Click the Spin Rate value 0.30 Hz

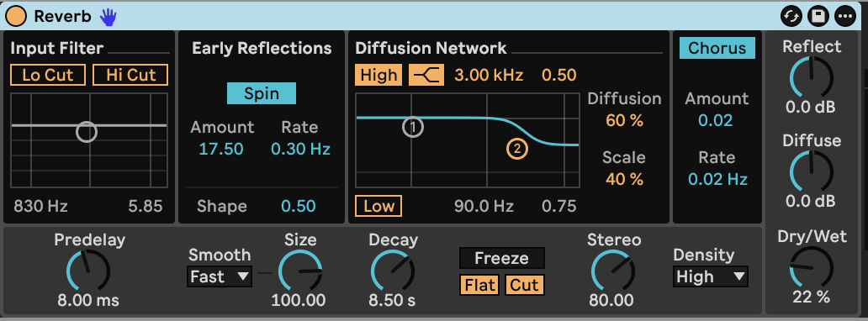click(x=300, y=149)
